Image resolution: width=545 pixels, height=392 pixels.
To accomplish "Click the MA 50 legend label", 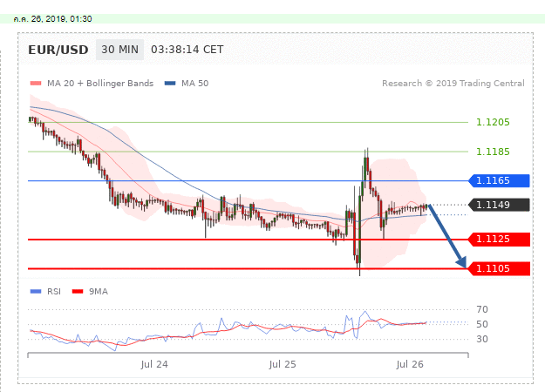I will [195, 84].
